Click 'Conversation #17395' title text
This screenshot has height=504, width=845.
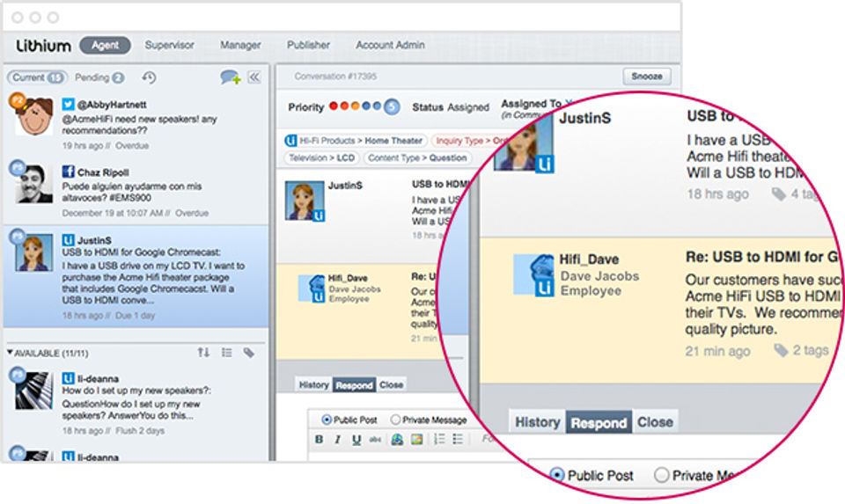pos(335,77)
